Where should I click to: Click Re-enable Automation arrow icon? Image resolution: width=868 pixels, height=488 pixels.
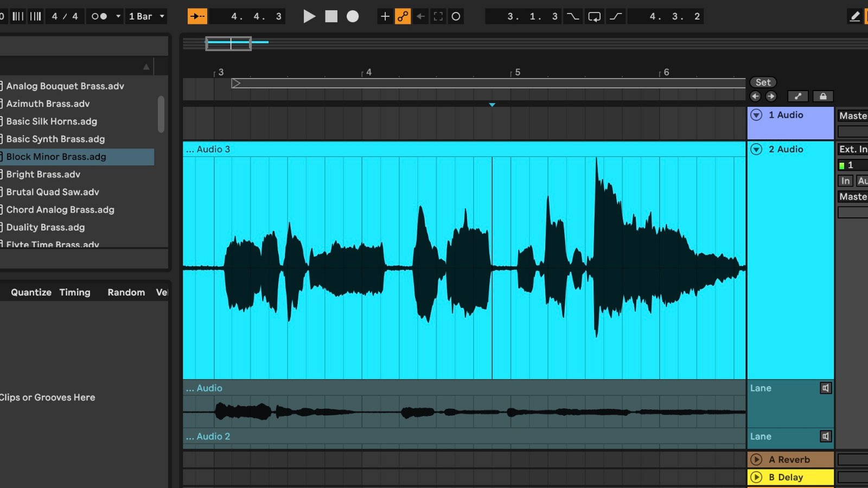(x=420, y=16)
